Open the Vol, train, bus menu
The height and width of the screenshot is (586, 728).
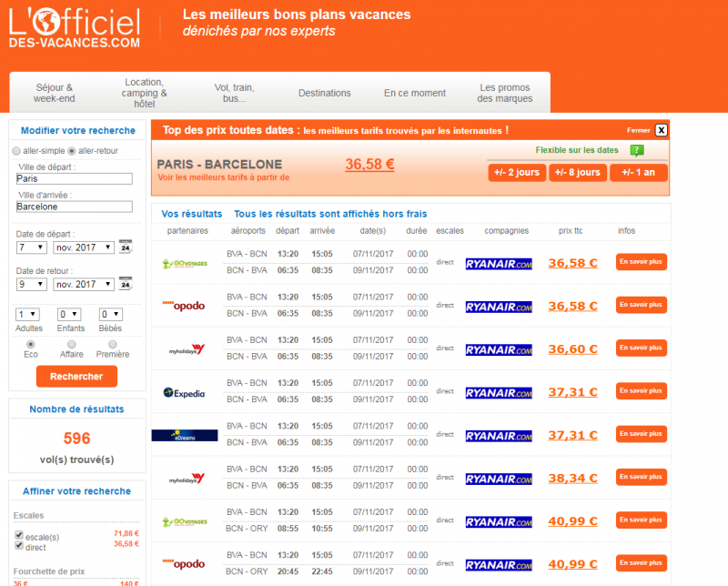pos(234,93)
